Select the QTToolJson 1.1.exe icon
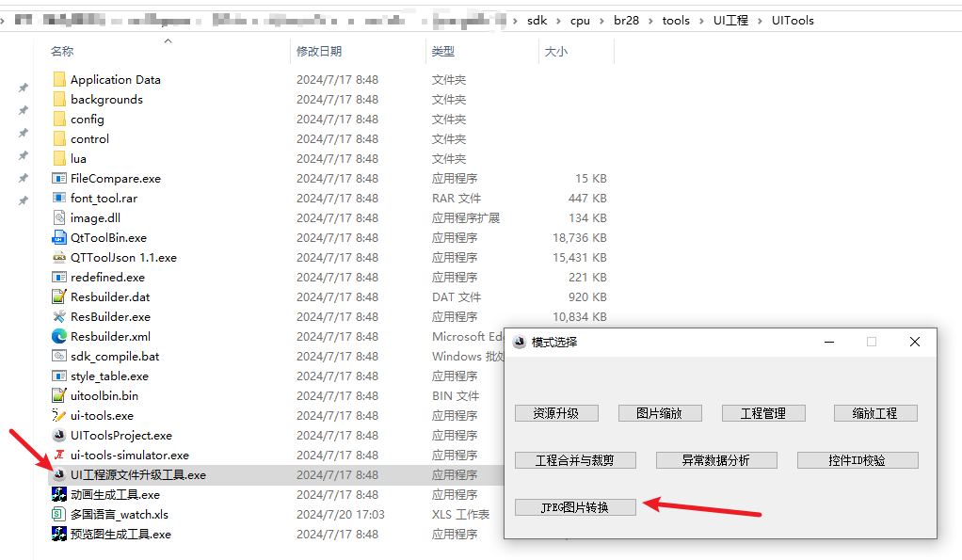Screen dimensions: 962x560 tap(59, 258)
